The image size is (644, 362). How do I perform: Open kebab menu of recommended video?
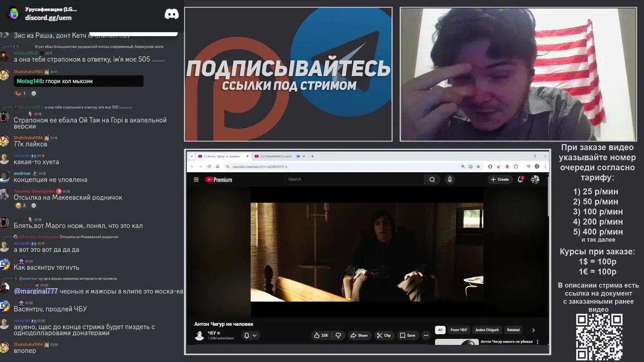tap(537, 342)
